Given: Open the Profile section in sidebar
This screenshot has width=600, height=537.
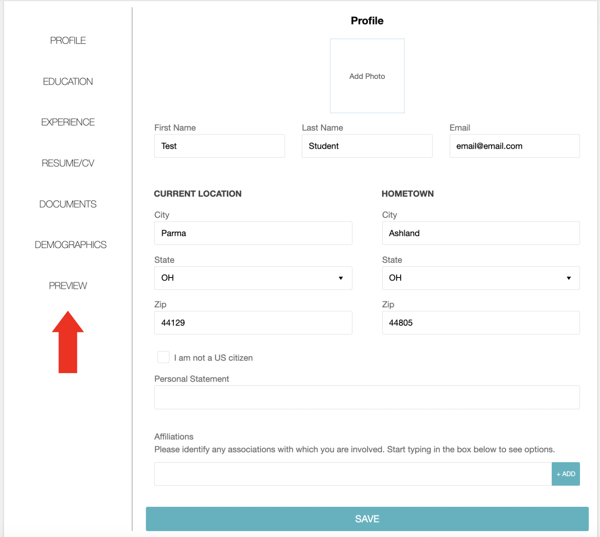Looking at the screenshot, I should (x=68, y=40).
